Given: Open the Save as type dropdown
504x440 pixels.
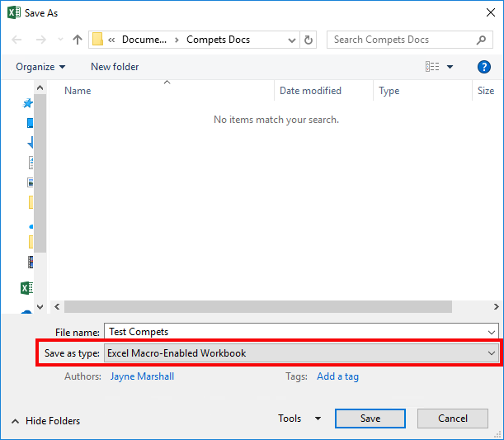Looking at the screenshot, I should pos(491,353).
